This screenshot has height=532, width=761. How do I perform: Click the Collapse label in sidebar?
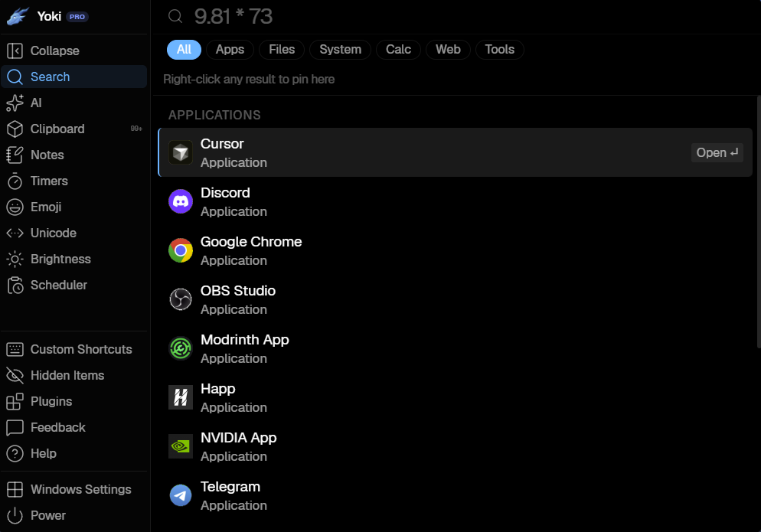click(x=55, y=51)
